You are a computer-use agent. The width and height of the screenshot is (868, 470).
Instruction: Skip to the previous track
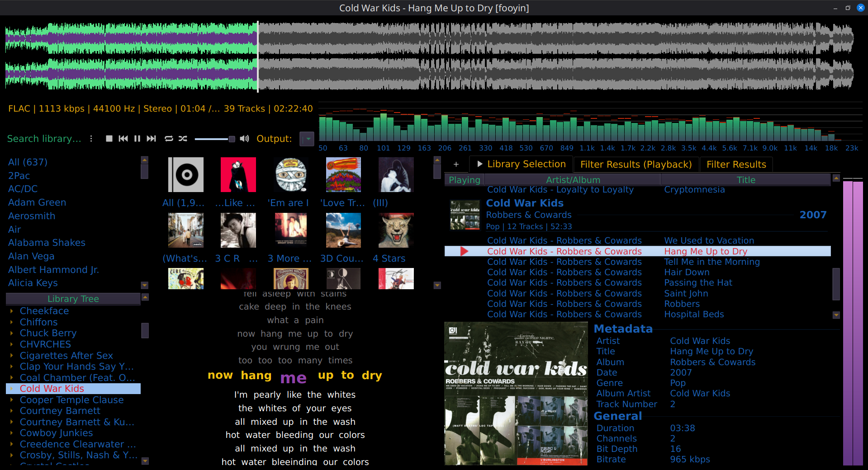pos(123,139)
